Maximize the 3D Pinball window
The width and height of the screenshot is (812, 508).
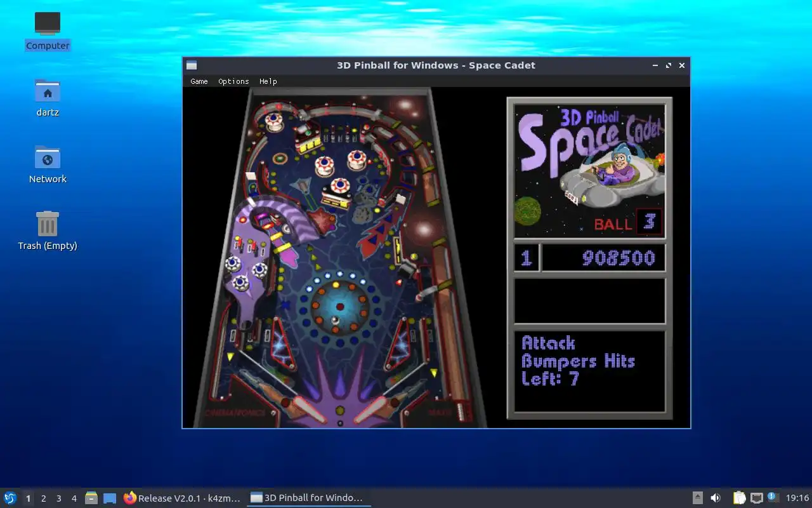pos(669,65)
